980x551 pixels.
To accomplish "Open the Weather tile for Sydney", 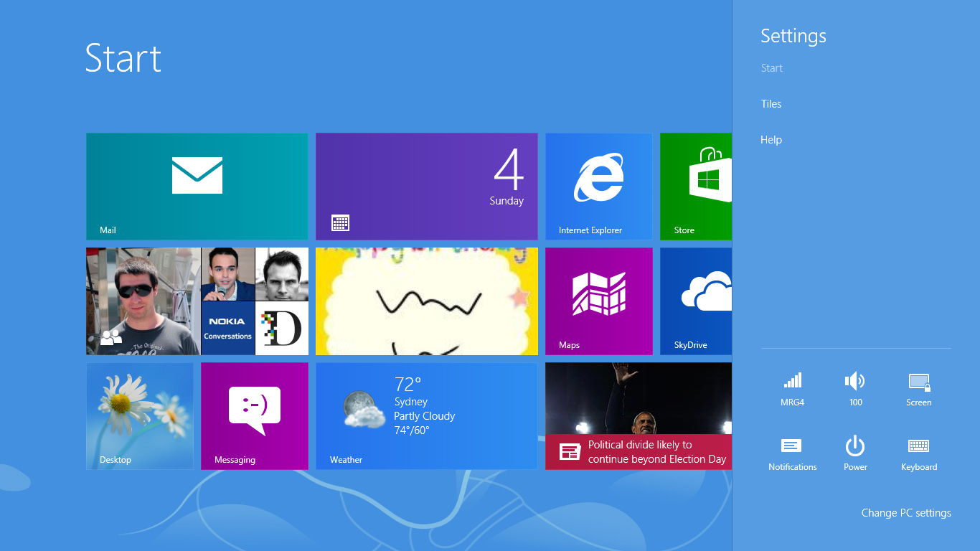I will tap(426, 416).
